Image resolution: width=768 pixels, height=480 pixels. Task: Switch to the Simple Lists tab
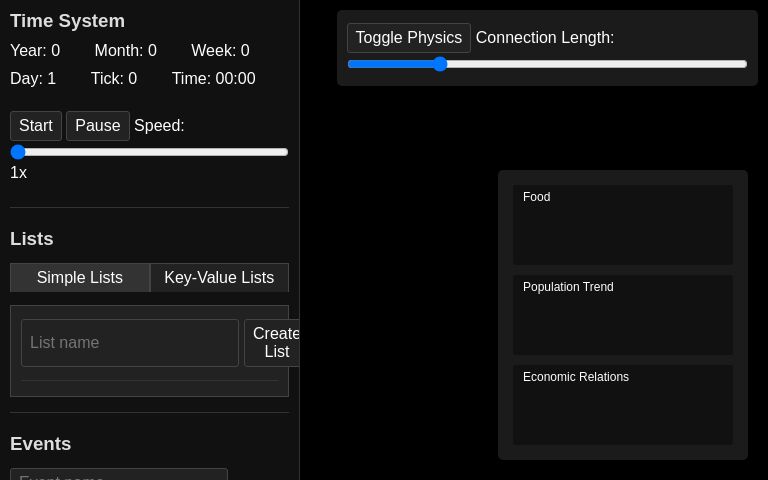[80, 278]
